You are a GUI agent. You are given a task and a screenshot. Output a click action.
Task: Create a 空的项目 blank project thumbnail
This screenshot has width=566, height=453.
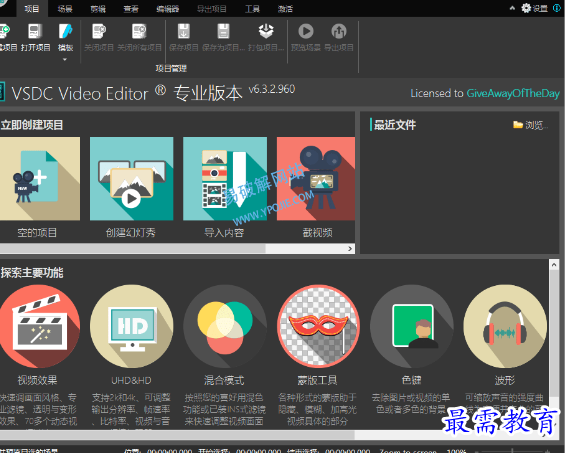coord(40,178)
